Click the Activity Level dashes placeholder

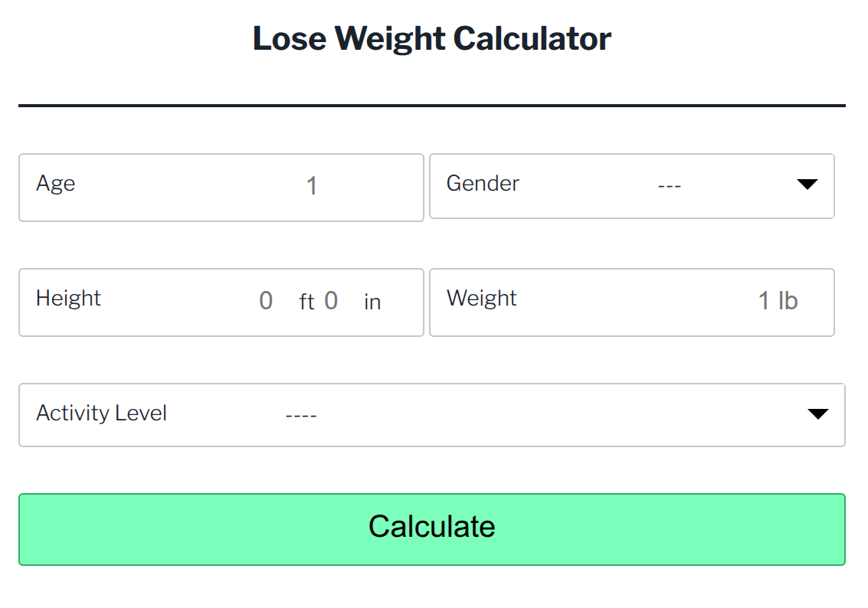tap(301, 416)
